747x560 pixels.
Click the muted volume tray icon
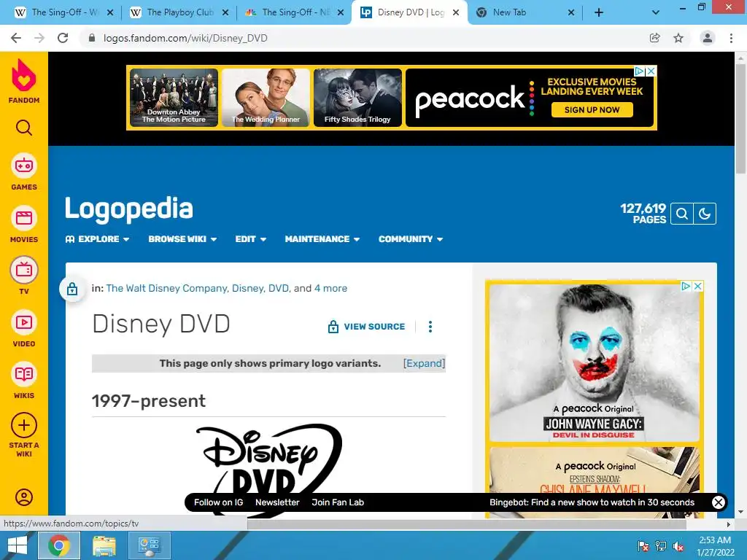point(678,546)
